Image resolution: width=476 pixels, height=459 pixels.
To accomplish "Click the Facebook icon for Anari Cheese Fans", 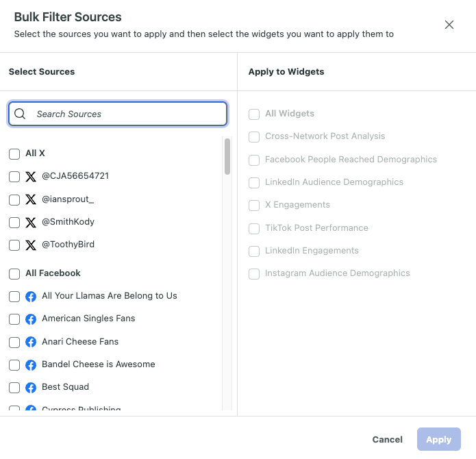I will pos(31,342).
